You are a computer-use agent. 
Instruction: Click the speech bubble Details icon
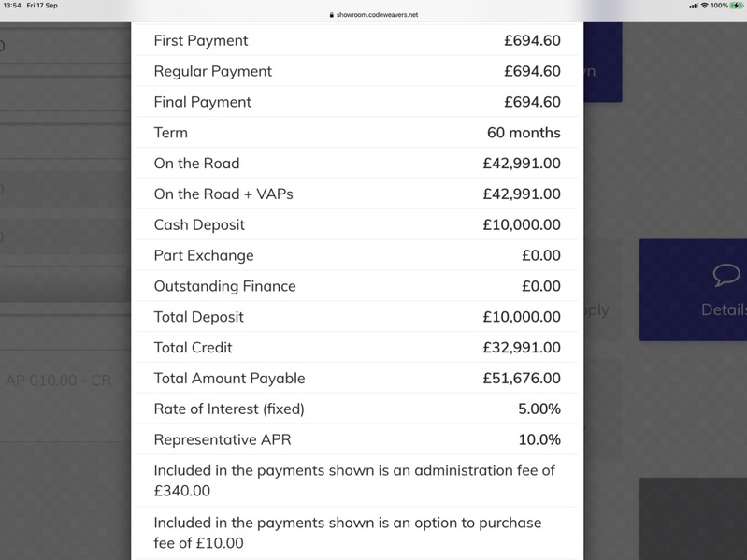pyautogui.click(x=726, y=275)
